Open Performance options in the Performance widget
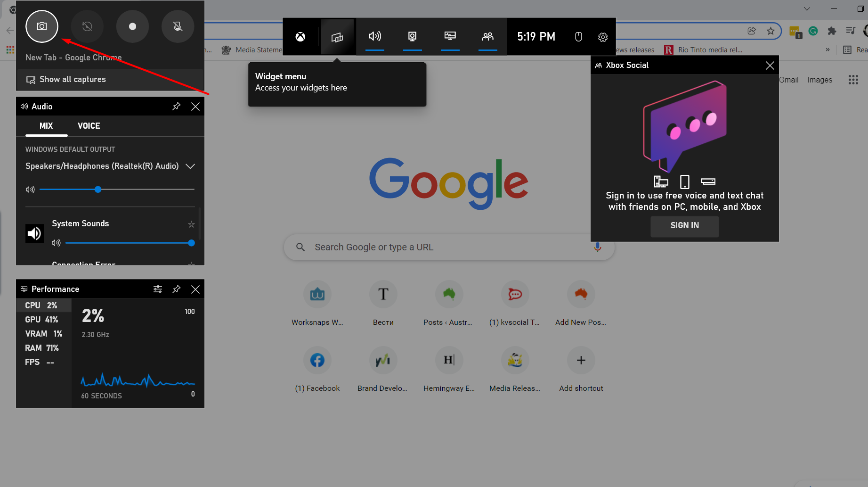This screenshot has height=487, width=868. click(158, 289)
